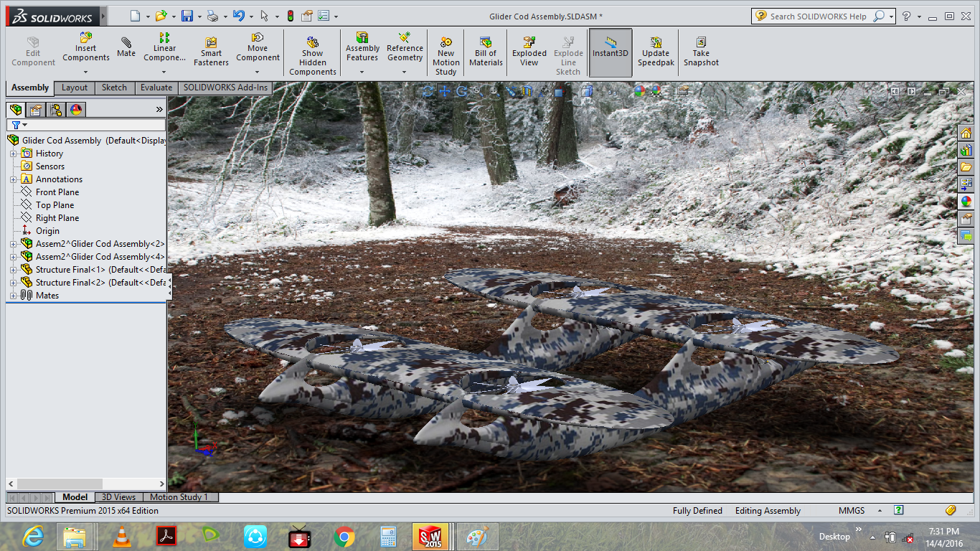This screenshot has width=980, height=551.
Task: Open the design tree filter dropdown
Action: pyautogui.click(x=25, y=125)
